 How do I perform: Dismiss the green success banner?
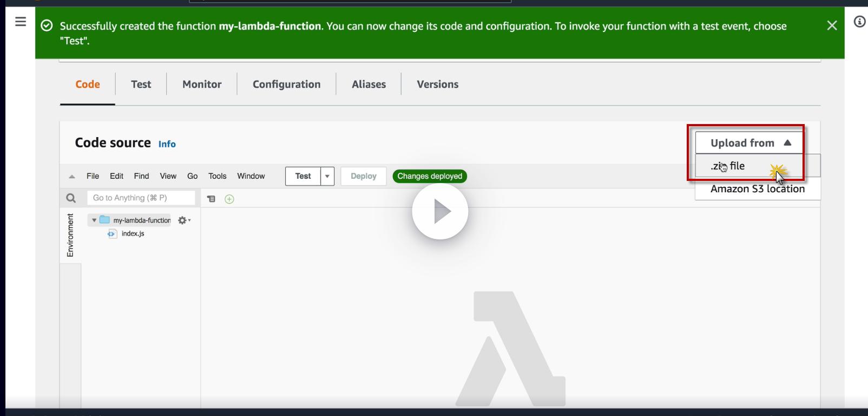[832, 25]
